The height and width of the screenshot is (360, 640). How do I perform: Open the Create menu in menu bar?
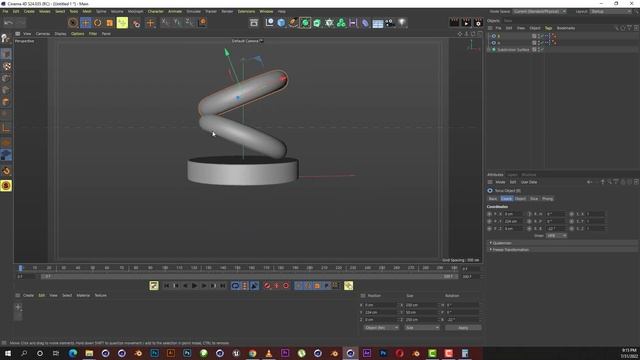[x=29, y=11]
